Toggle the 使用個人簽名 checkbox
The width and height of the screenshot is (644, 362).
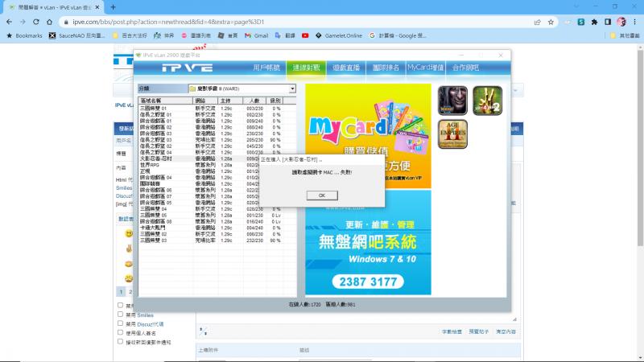[x=121, y=333]
